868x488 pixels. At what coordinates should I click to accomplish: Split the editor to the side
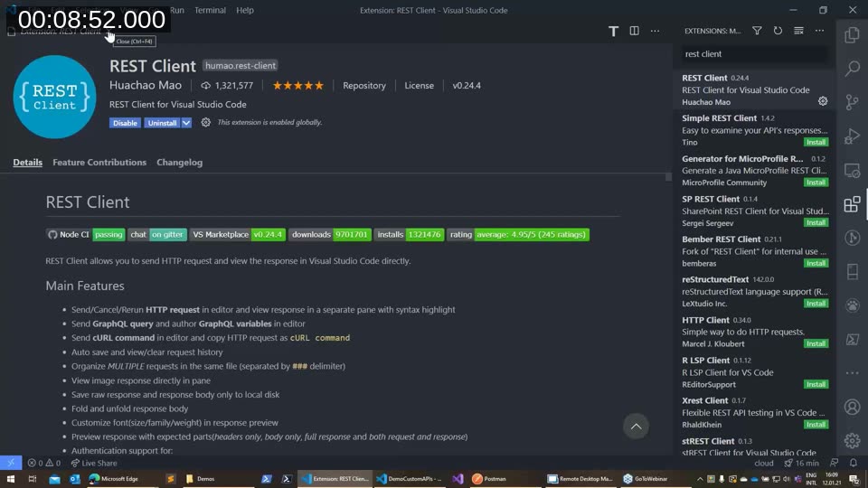click(634, 31)
